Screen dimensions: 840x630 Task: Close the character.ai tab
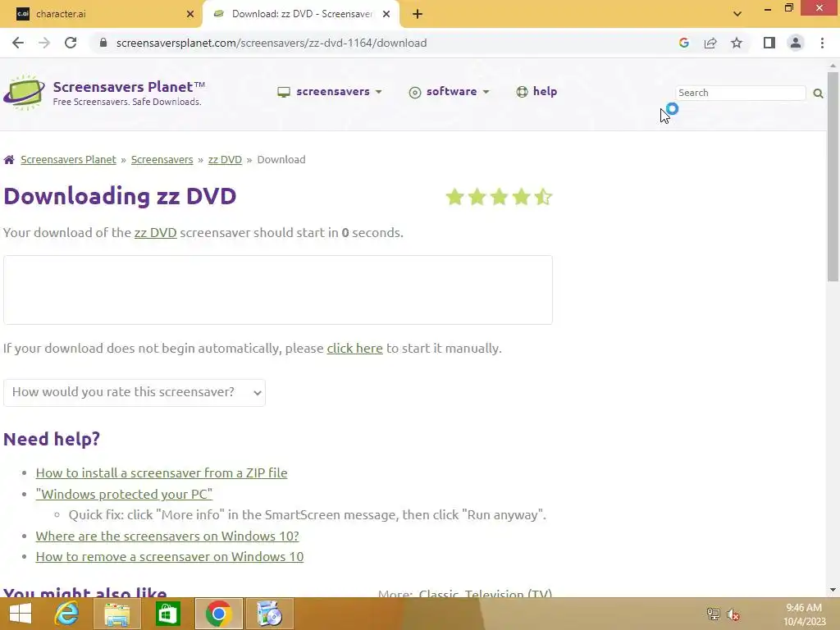coord(190,14)
